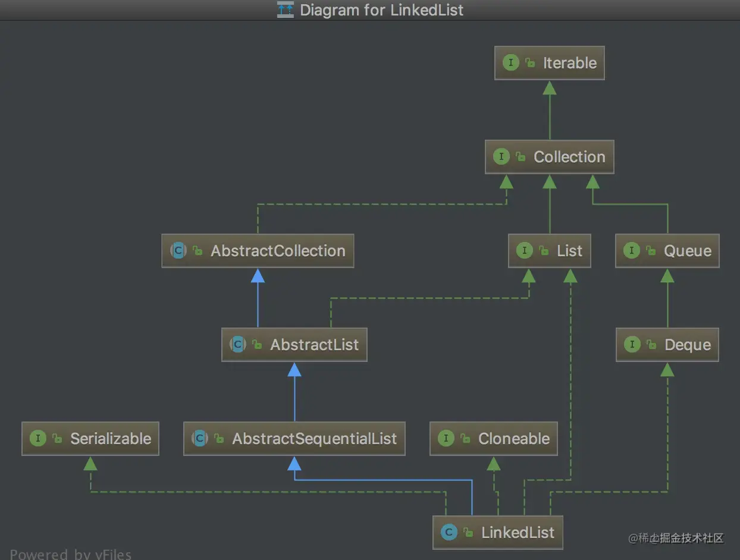Click the 稀土掘金技术社区 watermark link
Image resolution: width=740 pixels, height=560 pixels.
tap(678, 539)
